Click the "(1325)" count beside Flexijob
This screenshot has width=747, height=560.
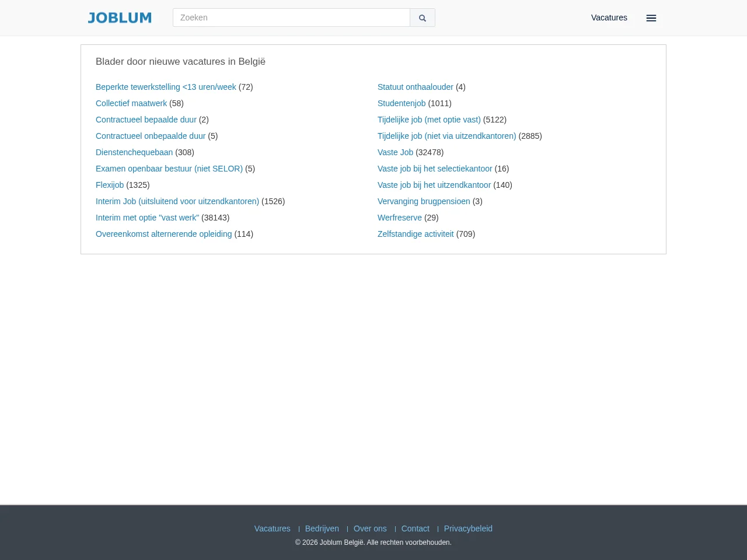coord(138,185)
